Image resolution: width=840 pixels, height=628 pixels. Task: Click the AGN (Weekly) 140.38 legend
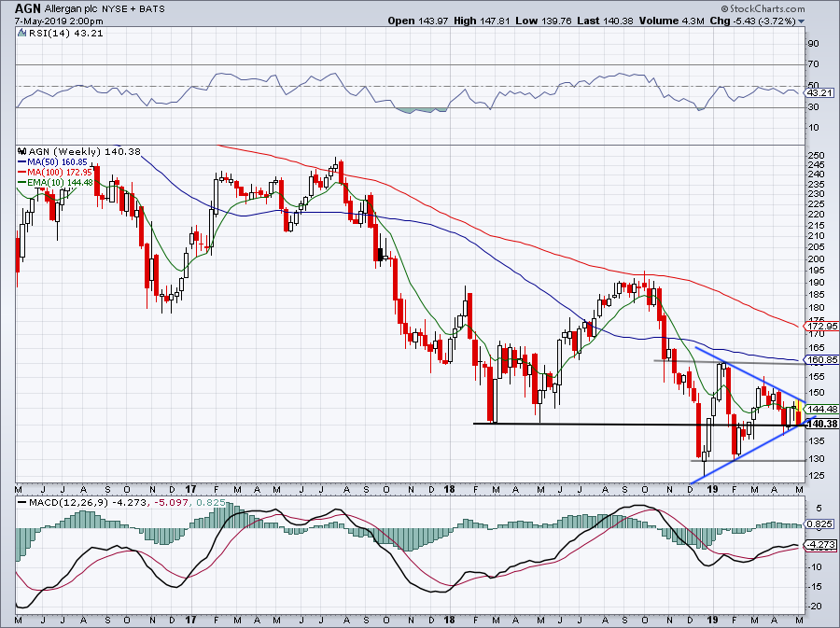point(84,151)
